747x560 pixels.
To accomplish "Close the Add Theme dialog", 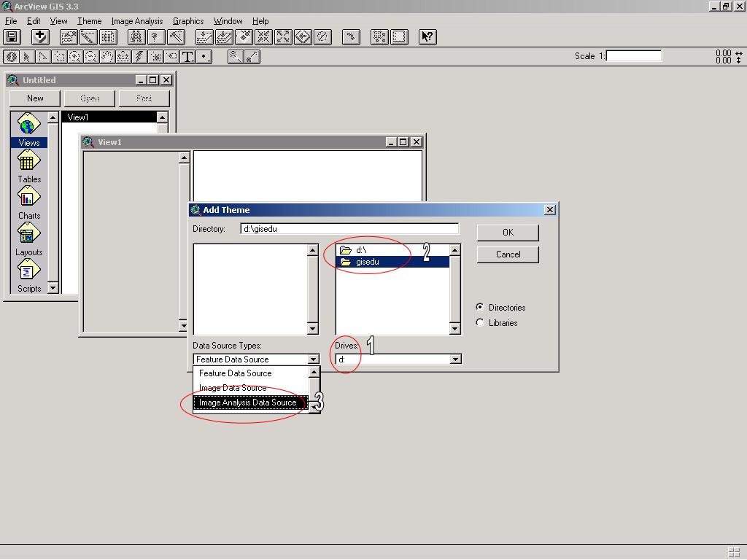I will (550, 209).
